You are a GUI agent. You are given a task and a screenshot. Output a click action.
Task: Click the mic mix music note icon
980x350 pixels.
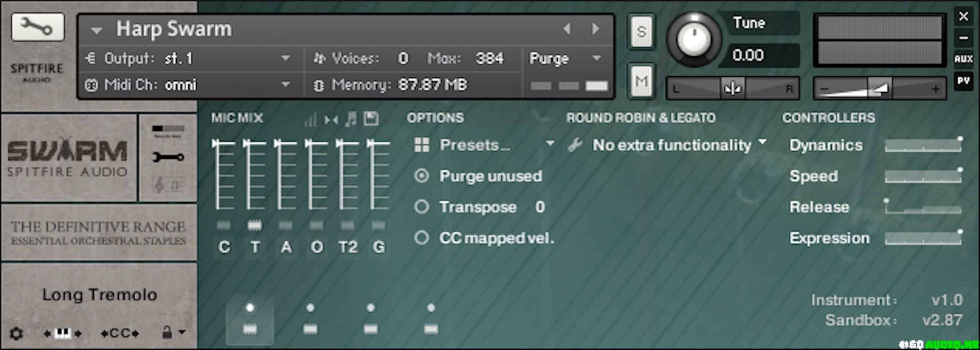(351, 119)
